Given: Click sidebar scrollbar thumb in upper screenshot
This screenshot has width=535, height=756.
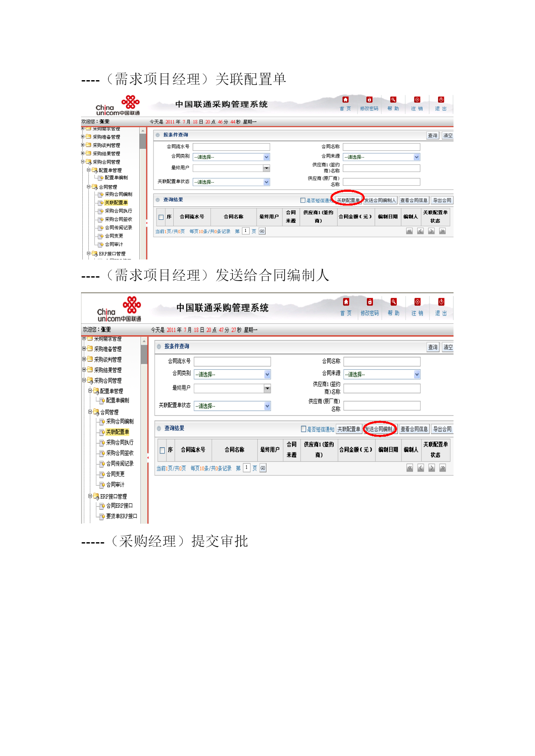Looking at the screenshot, I should coord(143,141).
